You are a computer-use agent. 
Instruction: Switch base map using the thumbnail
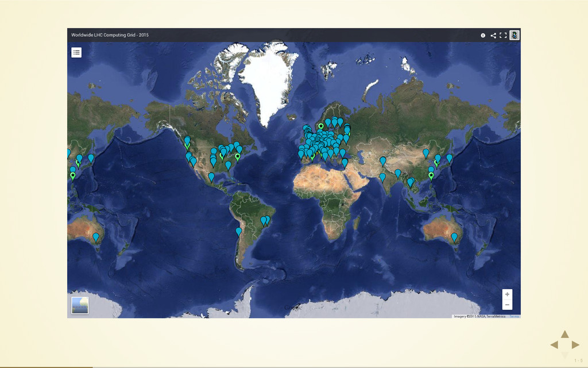tap(80, 305)
